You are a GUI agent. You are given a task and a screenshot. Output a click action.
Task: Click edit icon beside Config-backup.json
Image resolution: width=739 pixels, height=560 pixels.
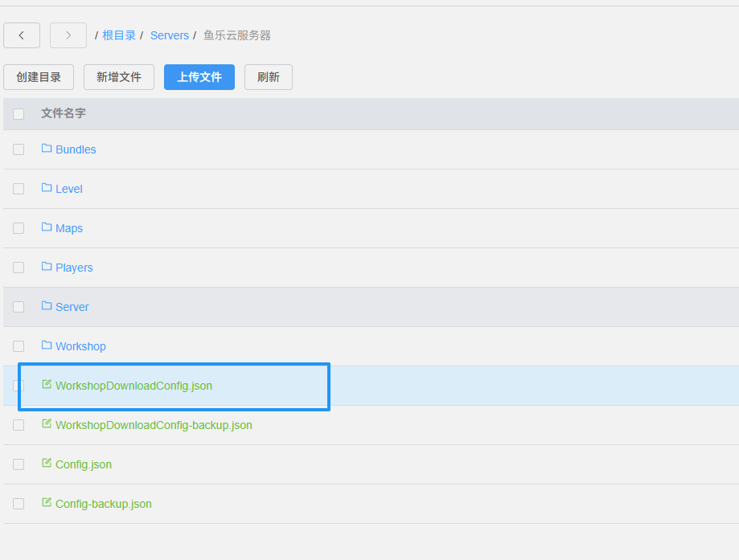[47, 502]
